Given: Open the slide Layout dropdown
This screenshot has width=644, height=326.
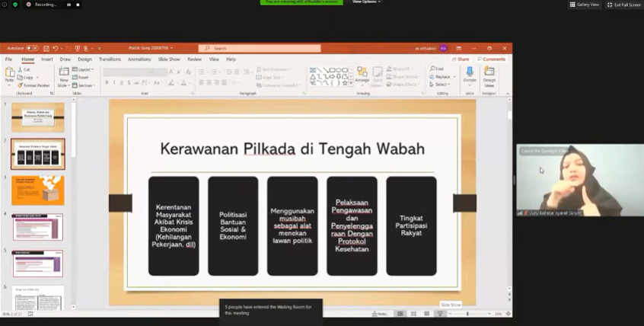Looking at the screenshot, I should click(x=82, y=69).
